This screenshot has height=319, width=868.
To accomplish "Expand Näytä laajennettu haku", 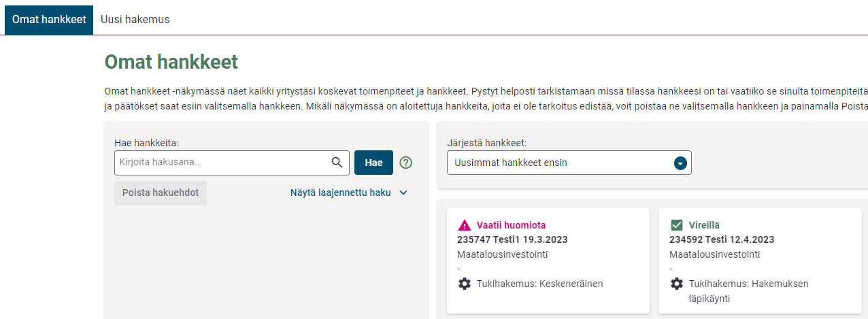I will 349,192.
